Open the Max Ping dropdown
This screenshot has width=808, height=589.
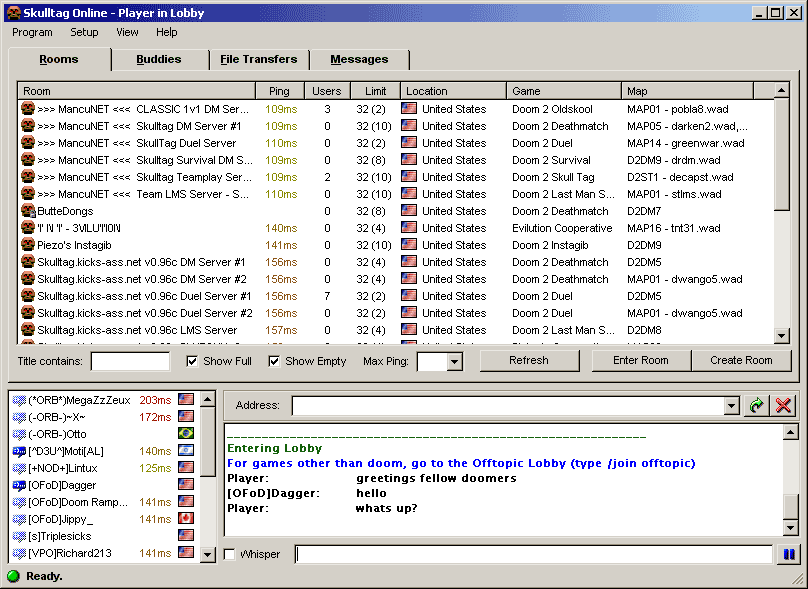click(x=454, y=362)
